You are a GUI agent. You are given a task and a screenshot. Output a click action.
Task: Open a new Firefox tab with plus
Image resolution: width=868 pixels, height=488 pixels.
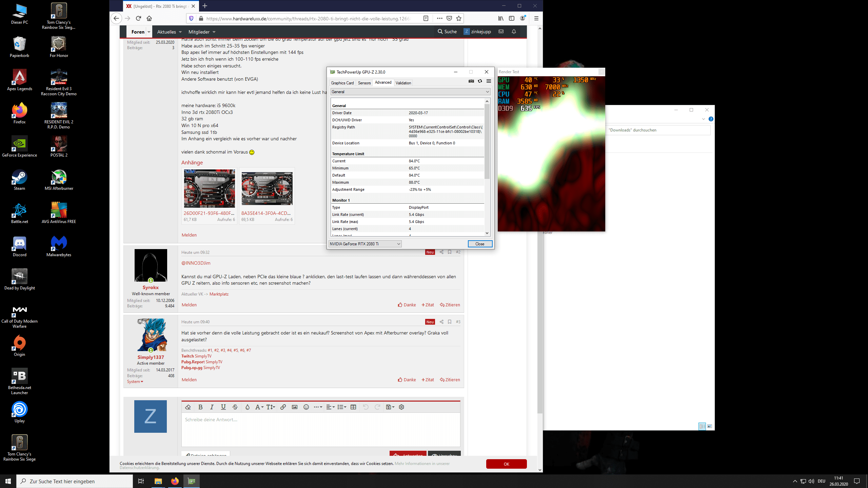coord(205,6)
